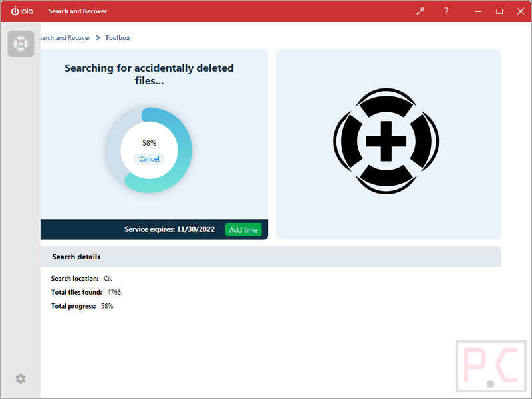
Task: Click 'Service expires: 11/30/2022' text
Action: pyautogui.click(x=170, y=229)
